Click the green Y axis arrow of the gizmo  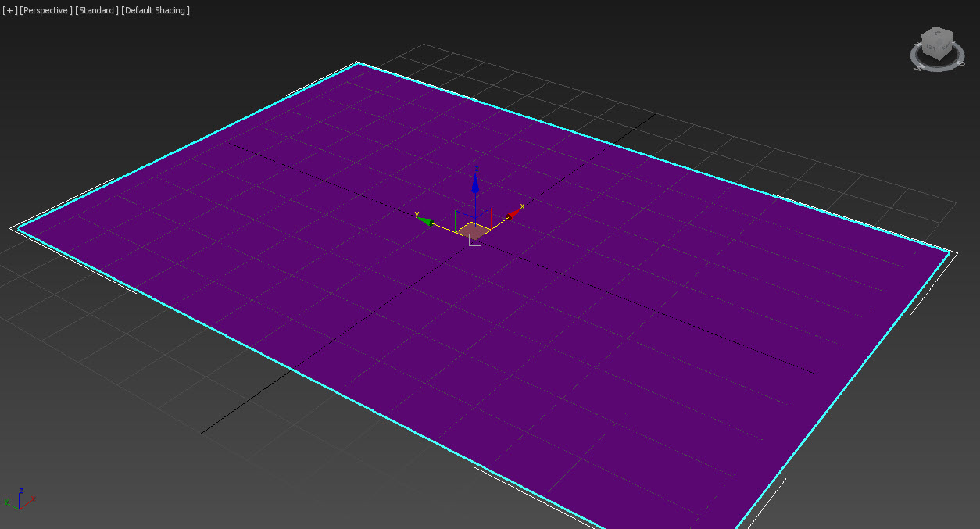(426, 220)
